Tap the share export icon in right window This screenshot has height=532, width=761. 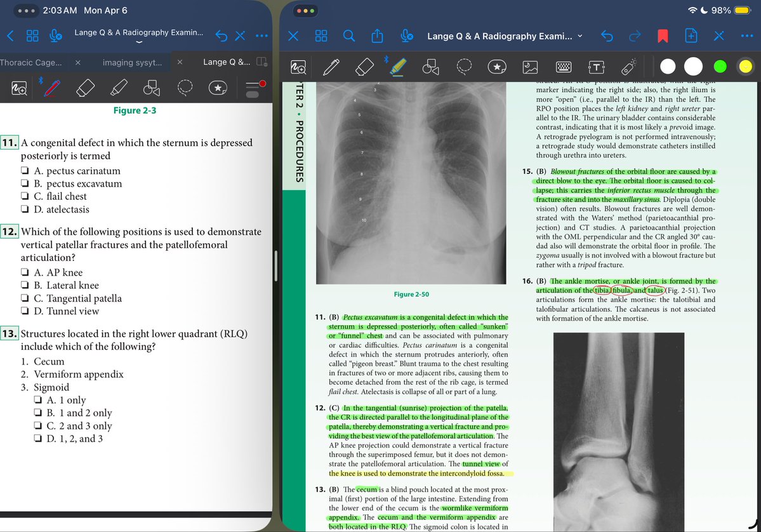pos(377,36)
